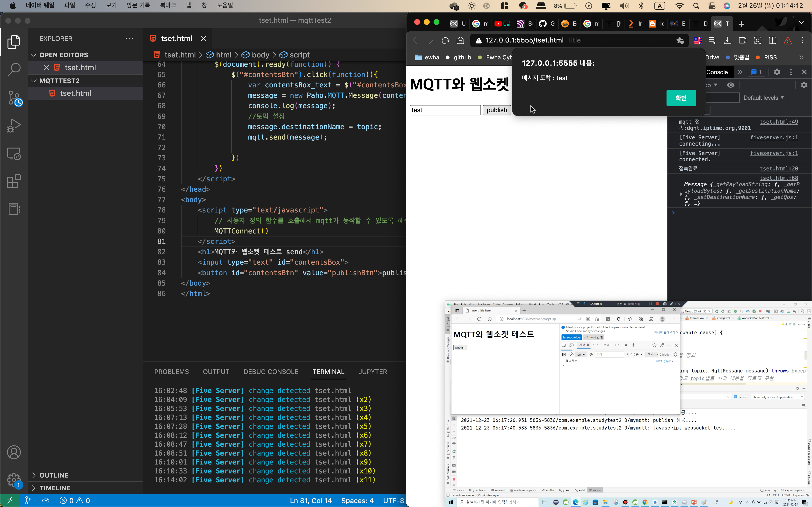This screenshot has height=507, width=812.
Task: Open the Search view in activity bar
Action: click(14, 70)
